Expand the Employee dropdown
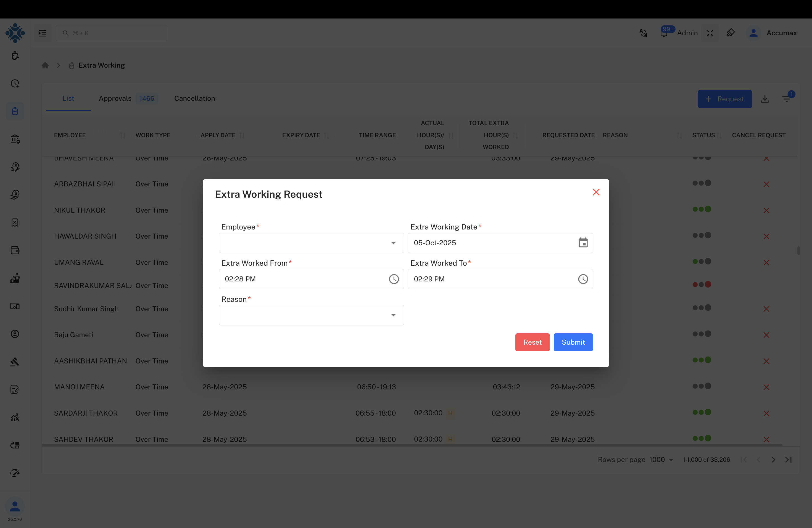This screenshot has width=812, height=528. point(393,243)
